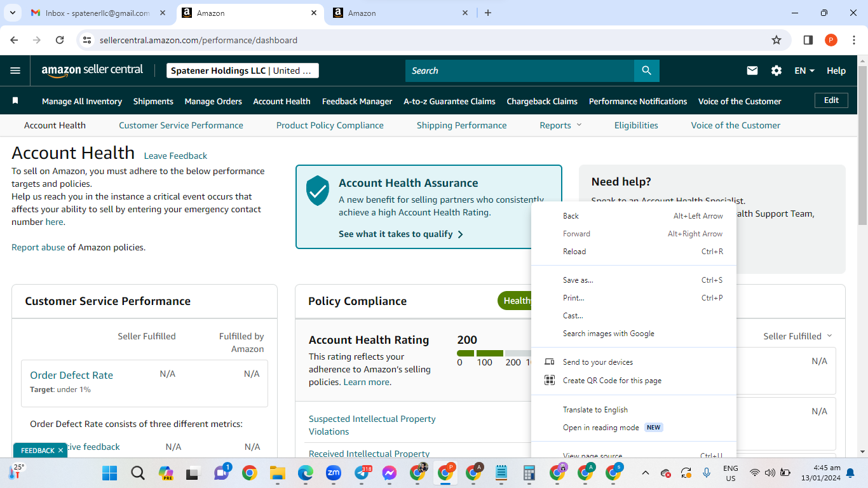Open the Seller Central hamburger menu
868x488 pixels.
tap(15, 71)
